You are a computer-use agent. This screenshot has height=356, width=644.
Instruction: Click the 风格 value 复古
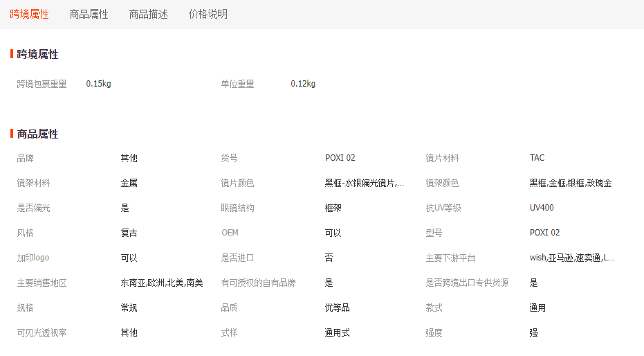coord(129,233)
